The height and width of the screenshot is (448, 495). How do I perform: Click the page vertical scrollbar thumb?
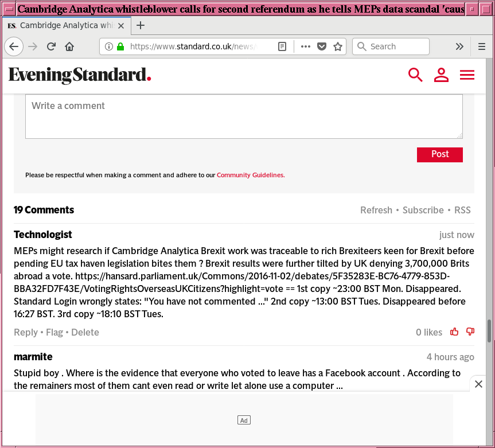(x=489, y=330)
